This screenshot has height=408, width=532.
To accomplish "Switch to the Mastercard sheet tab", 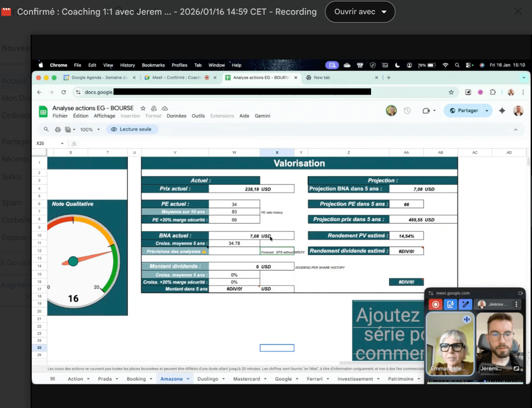I will pyautogui.click(x=246, y=379).
